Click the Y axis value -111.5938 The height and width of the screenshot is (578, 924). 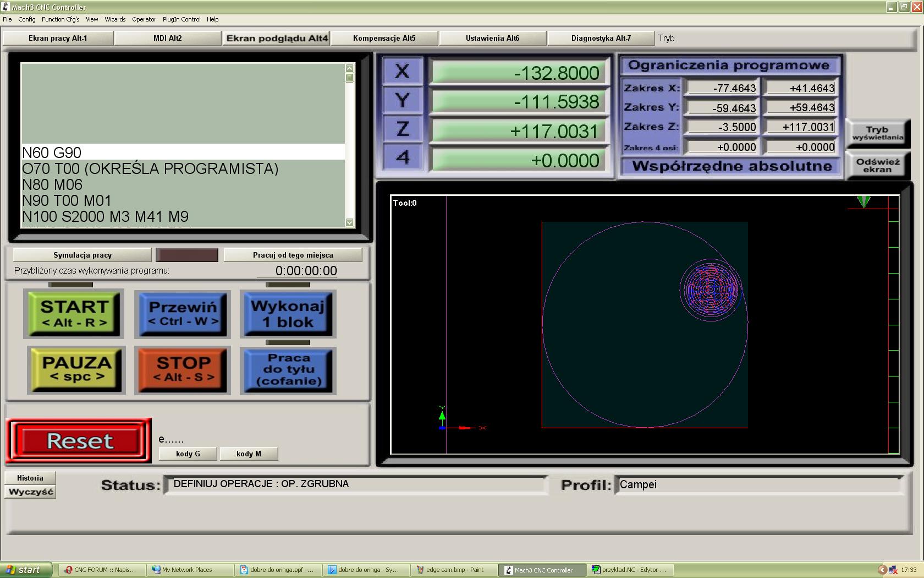pyautogui.click(x=518, y=101)
